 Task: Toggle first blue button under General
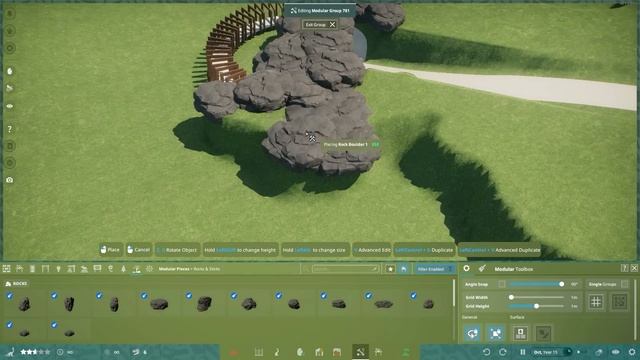point(472,333)
